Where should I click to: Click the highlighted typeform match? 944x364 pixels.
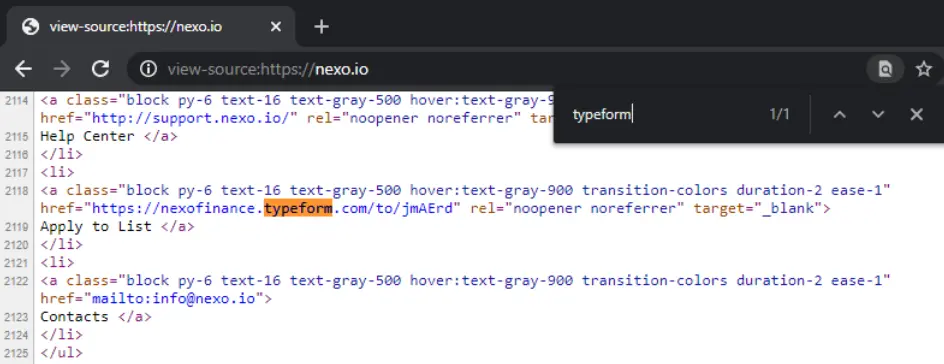coord(298,208)
